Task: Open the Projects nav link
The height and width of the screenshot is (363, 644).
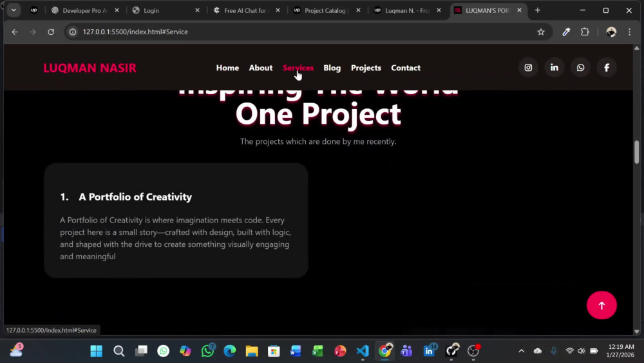Action: pyautogui.click(x=366, y=68)
